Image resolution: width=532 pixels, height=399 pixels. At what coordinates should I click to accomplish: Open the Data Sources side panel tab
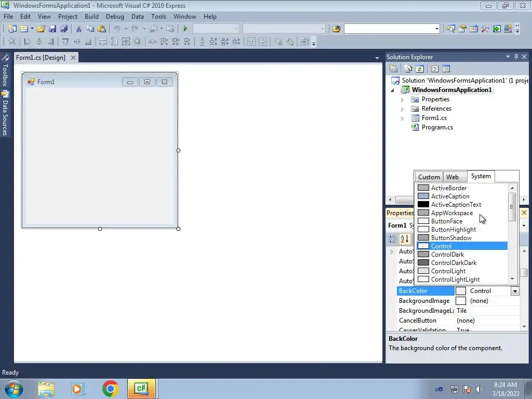[x=5, y=113]
